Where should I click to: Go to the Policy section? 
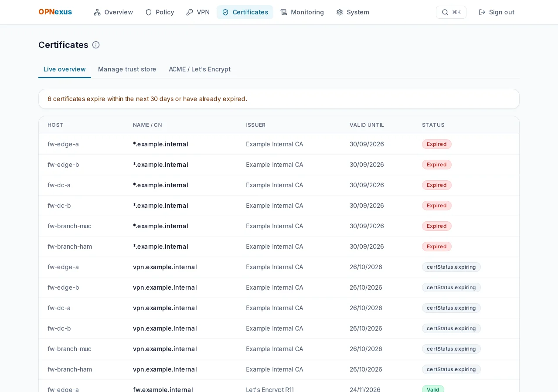[x=160, y=12]
